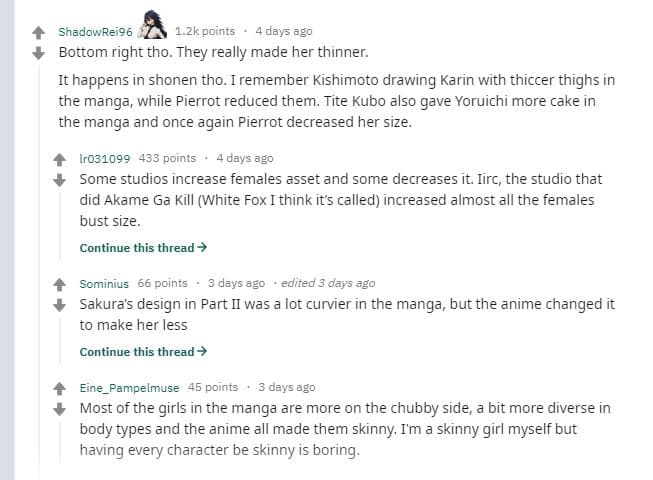Upvote Sominius's comment
The width and height of the screenshot is (653, 480).
click(x=60, y=283)
